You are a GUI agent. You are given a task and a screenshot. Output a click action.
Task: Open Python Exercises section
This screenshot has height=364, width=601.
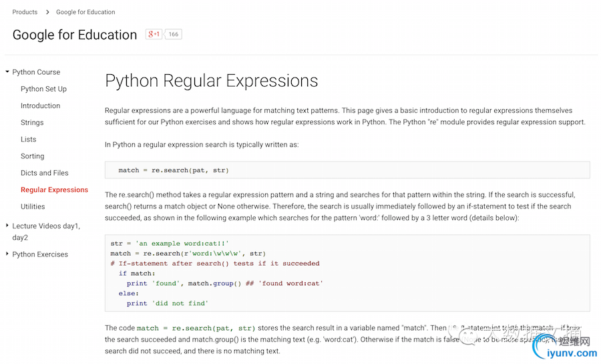(40, 254)
